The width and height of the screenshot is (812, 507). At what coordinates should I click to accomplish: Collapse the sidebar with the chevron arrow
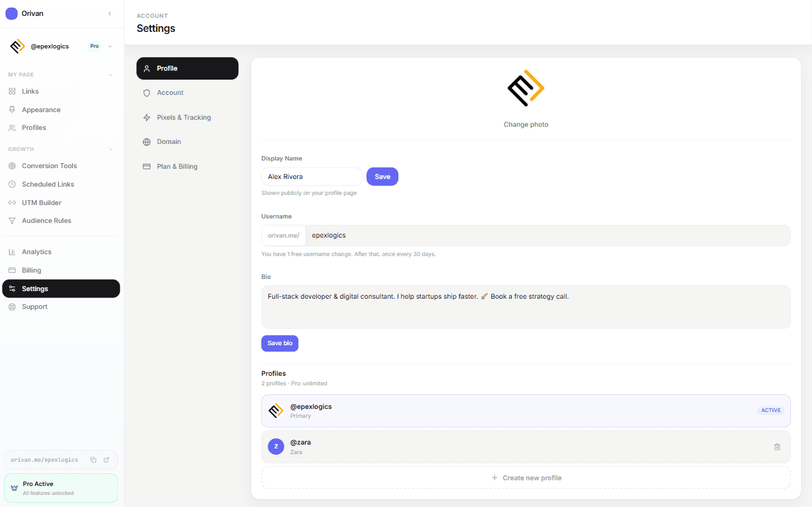pos(110,13)
